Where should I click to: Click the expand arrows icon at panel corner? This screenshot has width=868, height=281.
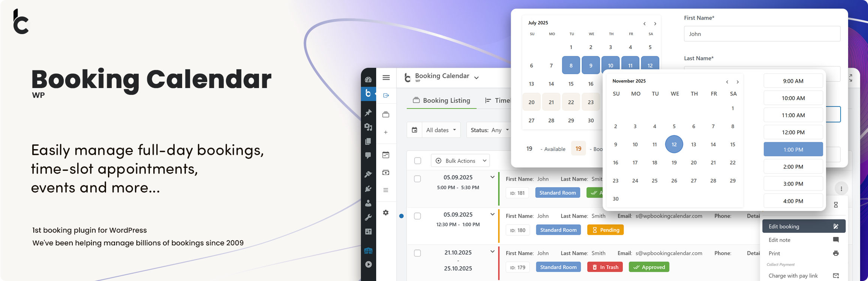tap(851, 78)
